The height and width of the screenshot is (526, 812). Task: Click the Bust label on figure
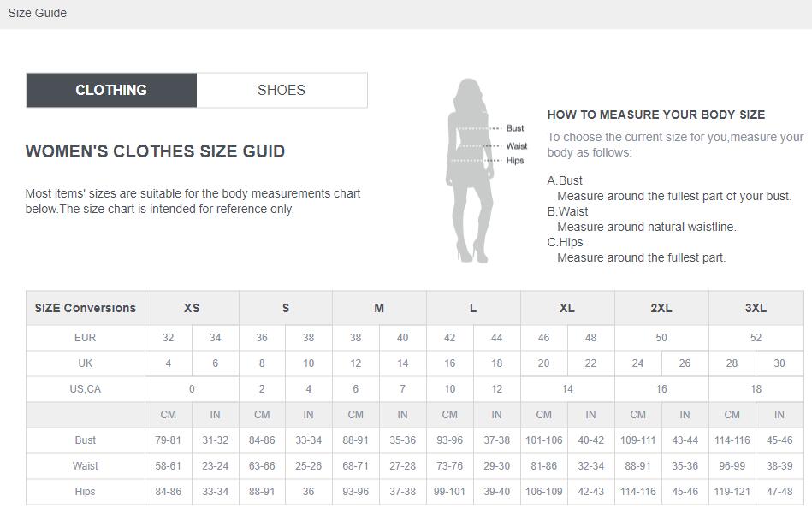(x=515, y=128)
